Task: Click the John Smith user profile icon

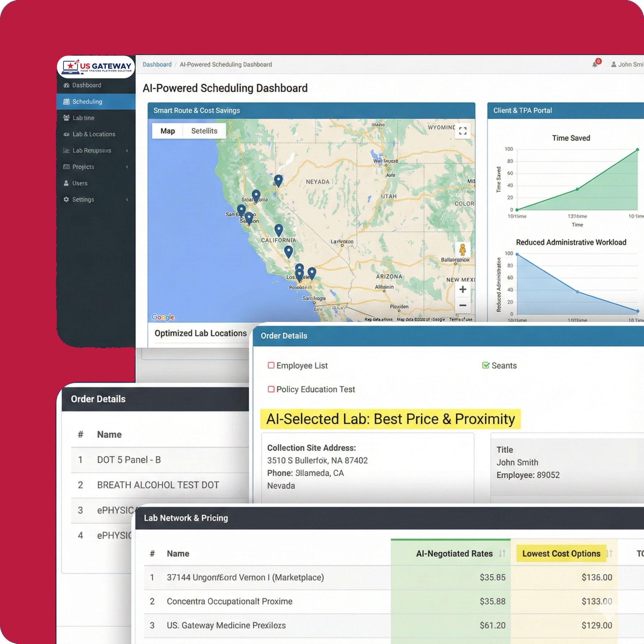Action: pos(614,64)
